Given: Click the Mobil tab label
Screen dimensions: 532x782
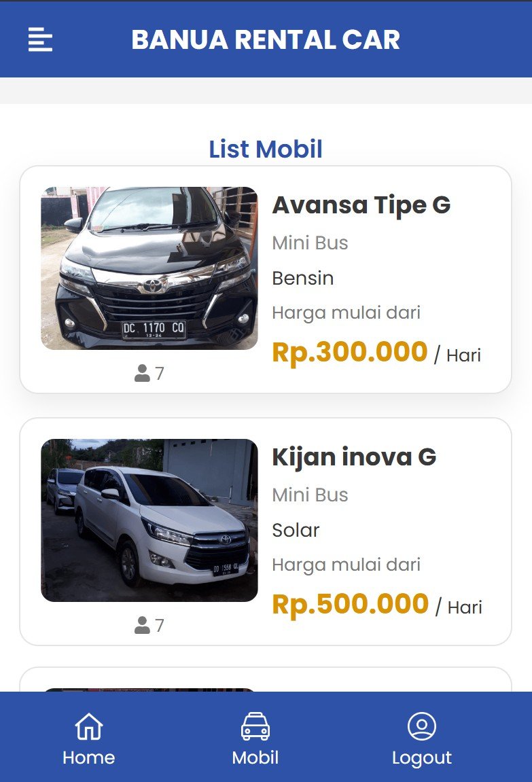Looking at the screenshot, I should [x=255, y=758].
